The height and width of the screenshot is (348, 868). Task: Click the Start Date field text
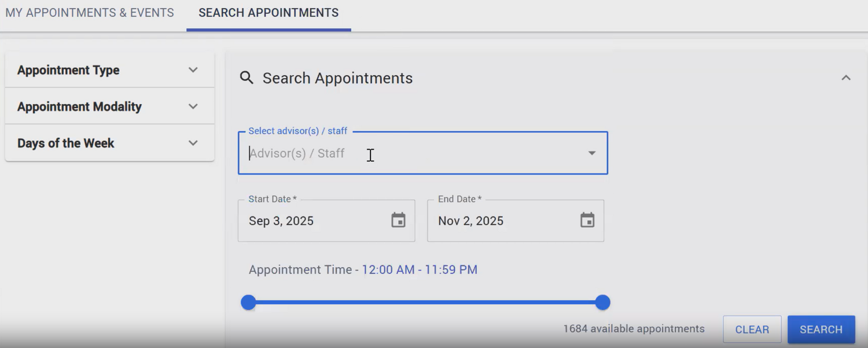coord(281,221)
